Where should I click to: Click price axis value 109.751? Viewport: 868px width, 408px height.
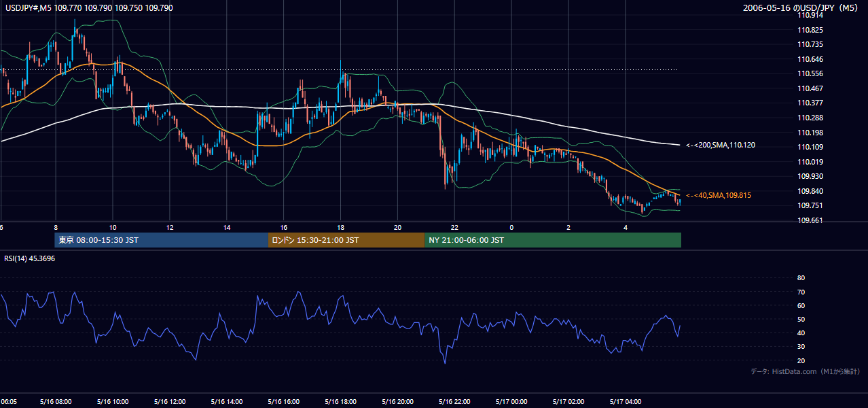click(812, 205)
